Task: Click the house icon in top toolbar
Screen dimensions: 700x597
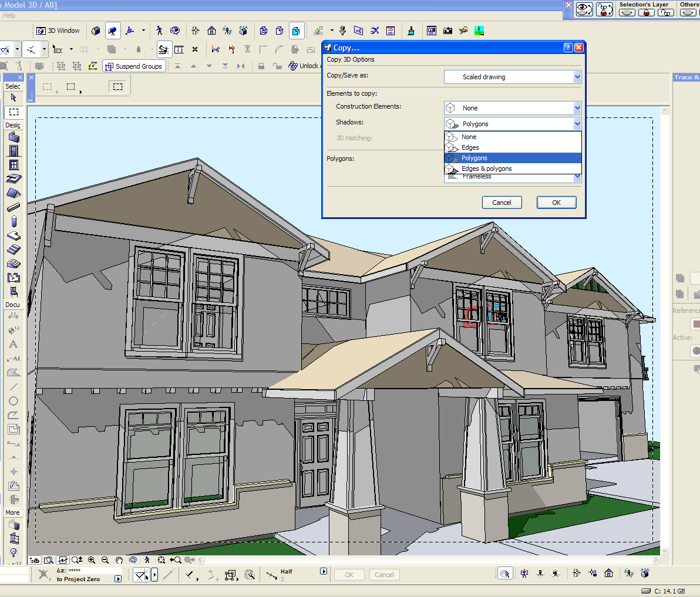Action: pos(211,31)
